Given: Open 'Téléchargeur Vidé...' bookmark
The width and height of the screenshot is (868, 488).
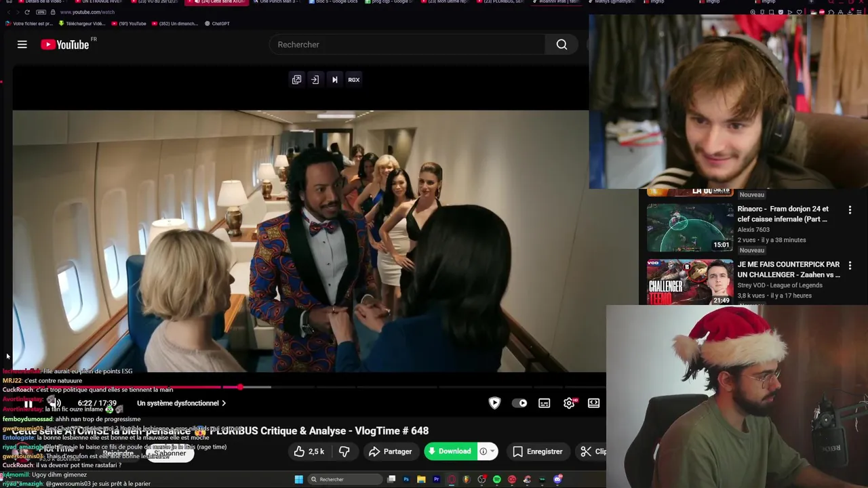Looking at the screenshot, I should click(x=81, y=24).
